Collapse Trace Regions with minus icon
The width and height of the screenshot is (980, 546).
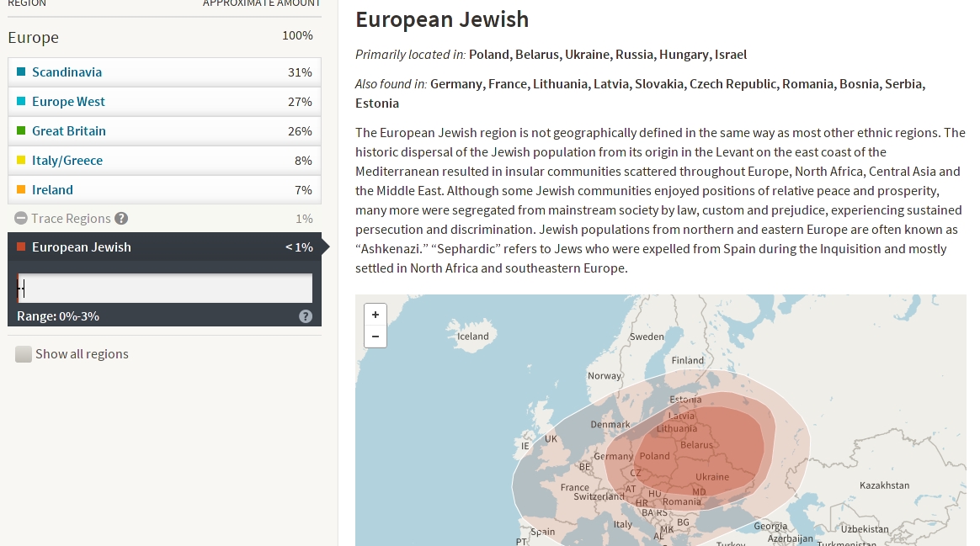pos(20,218)
